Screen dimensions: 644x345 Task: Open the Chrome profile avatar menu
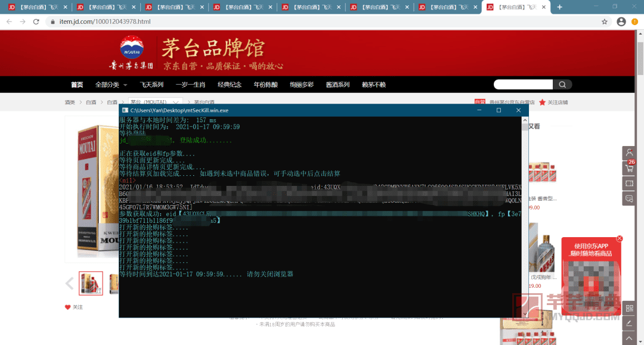click(621, 21)
